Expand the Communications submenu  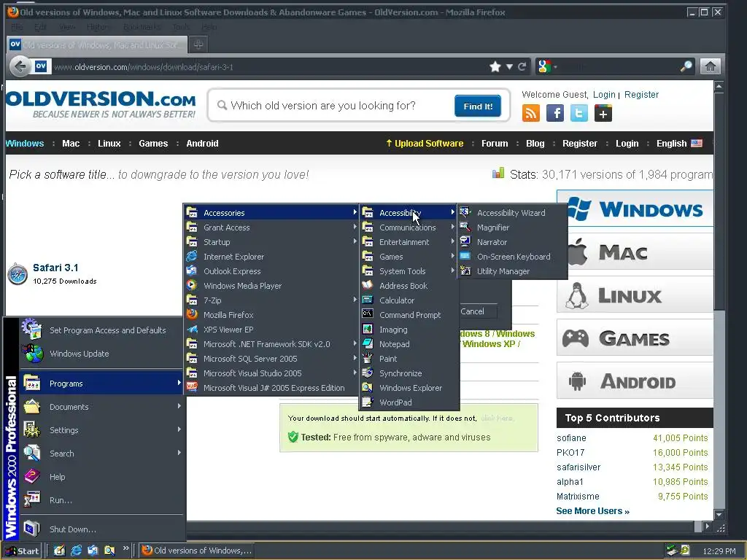(409, 227)
